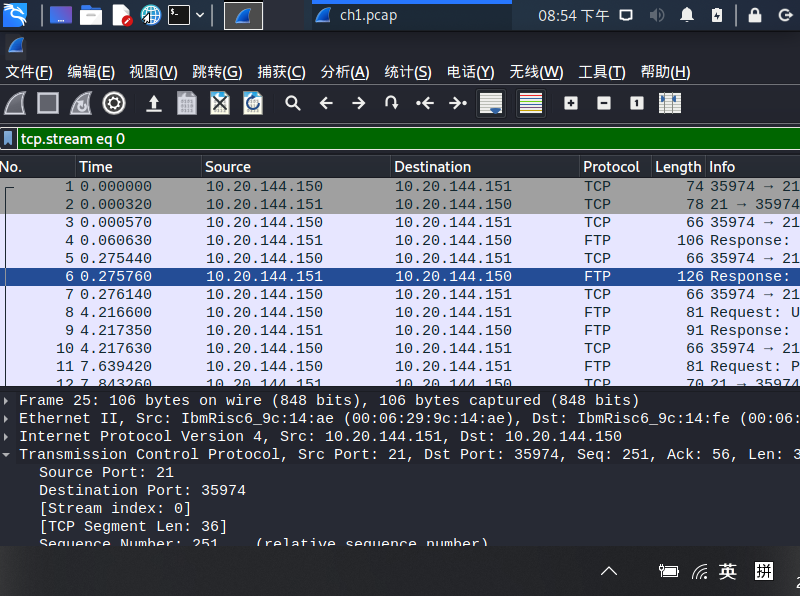Open capture options gear
The image size is (800, 596).
pyautogui.click(x=114, y=104)
